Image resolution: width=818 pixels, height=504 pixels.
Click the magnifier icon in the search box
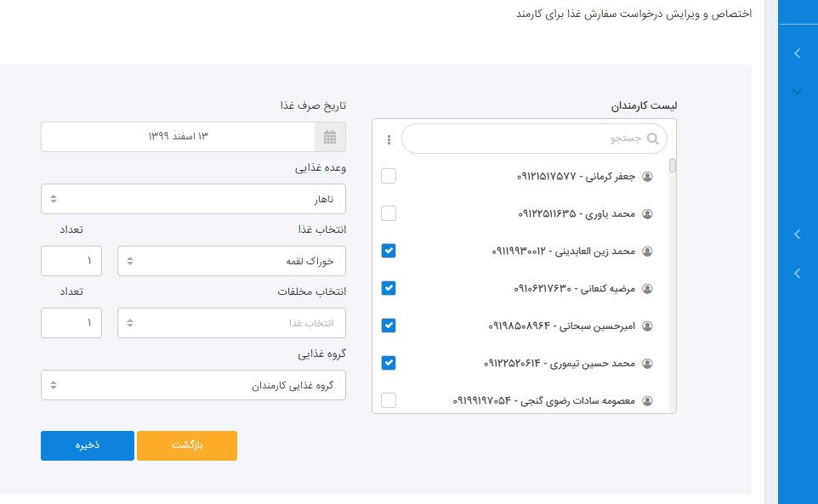click(653, 139)
